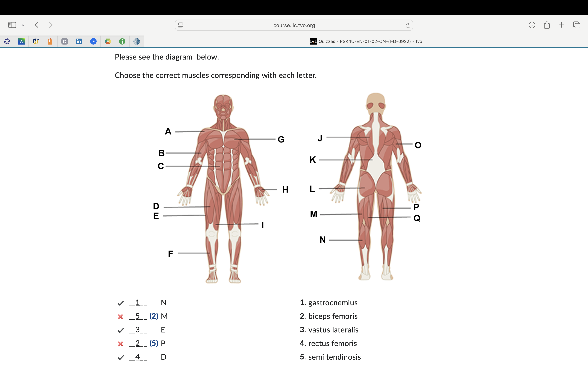Click label H near the hand
Image resolution: width=588 pixels, height=382 pixels.
tap(285, 190)
